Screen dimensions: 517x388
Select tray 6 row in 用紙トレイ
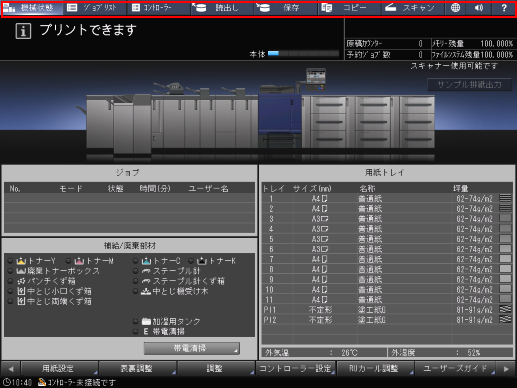point(387,249)
